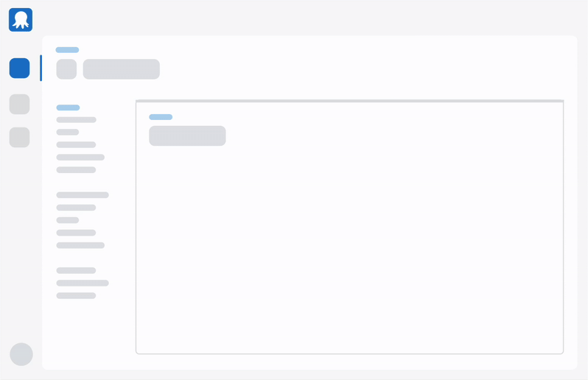Select the middle item of the third side menu group

tap(83, 283)
